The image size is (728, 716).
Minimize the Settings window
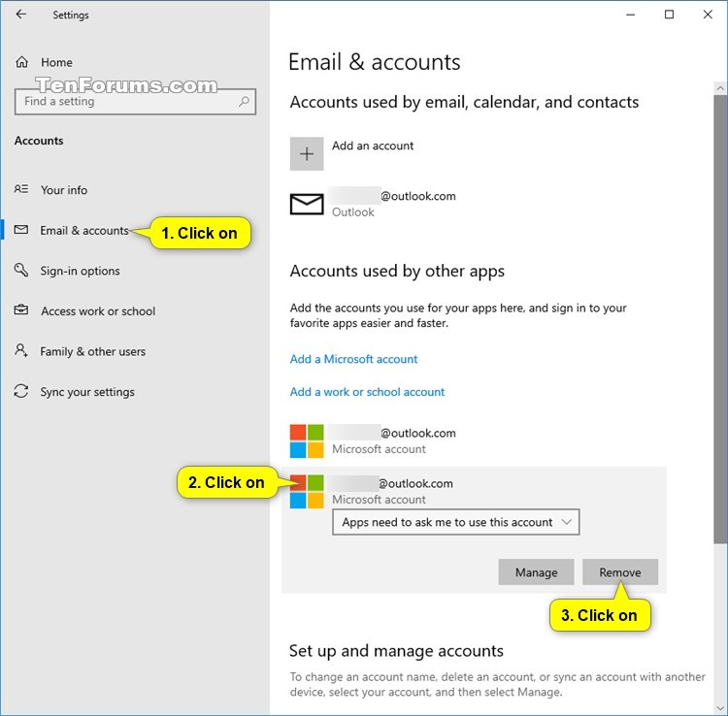(631, 15)
